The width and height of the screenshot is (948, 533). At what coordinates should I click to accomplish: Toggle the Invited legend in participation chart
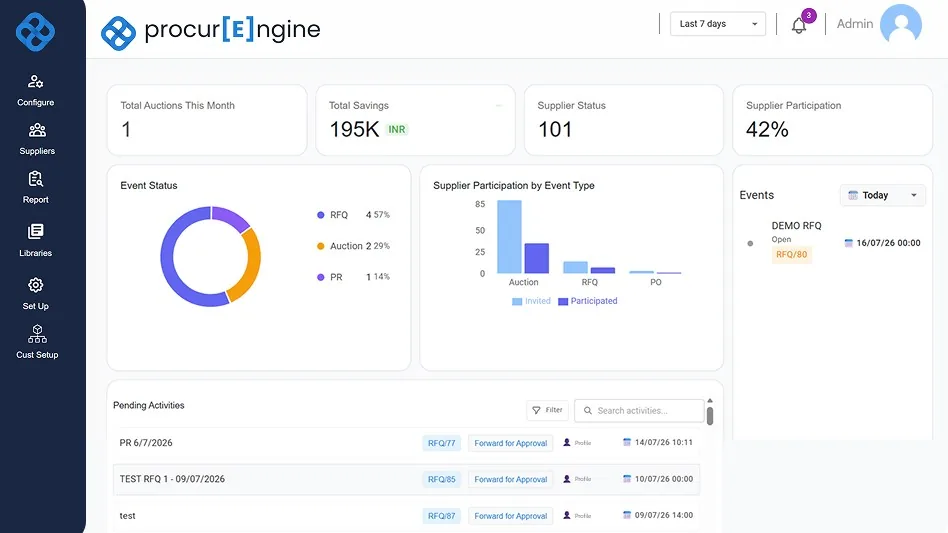tap(531, 301)
